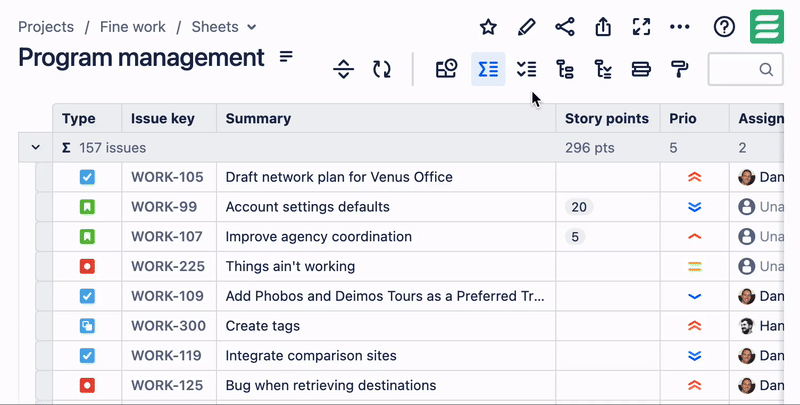Star this sheet as favorite

coord(488,27)
